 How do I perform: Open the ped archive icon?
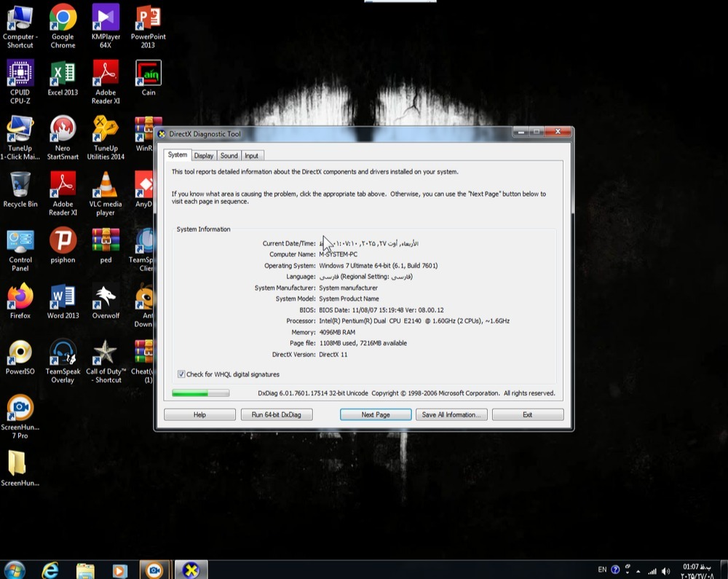[106, 245]
